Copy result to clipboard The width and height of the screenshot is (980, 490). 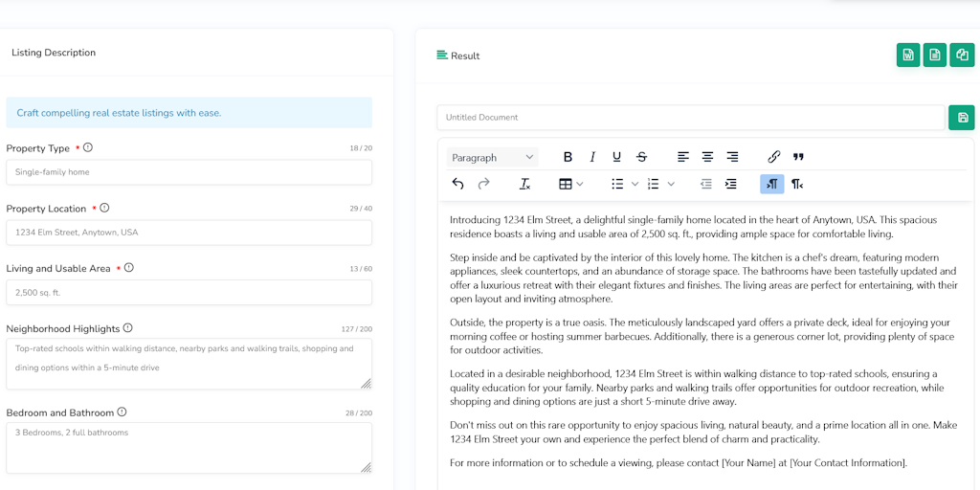[961, 55]
